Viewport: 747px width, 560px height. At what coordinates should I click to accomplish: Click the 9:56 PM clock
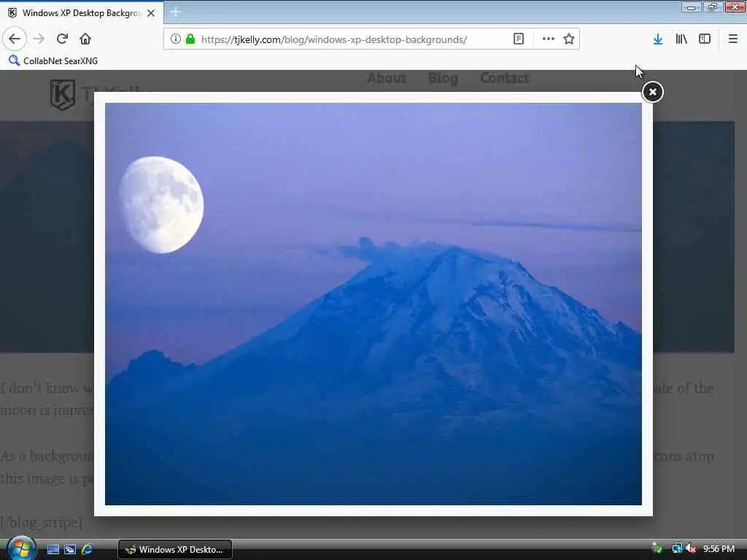pos(719,549)
